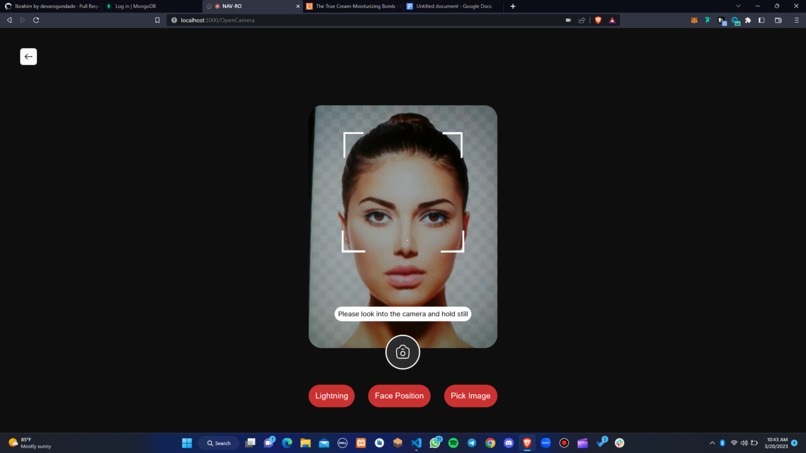Open Discord from taskbar
This screenshot has width=806, height=453.
click(509, 443)
